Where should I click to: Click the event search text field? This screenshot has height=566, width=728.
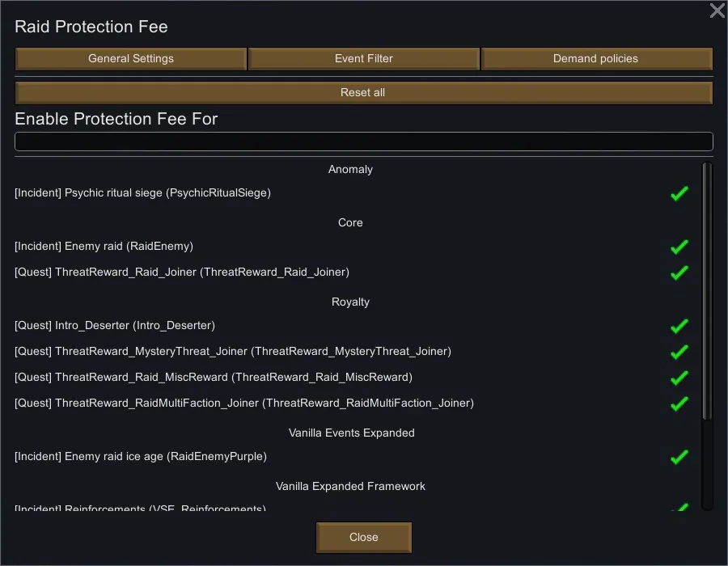363,142
